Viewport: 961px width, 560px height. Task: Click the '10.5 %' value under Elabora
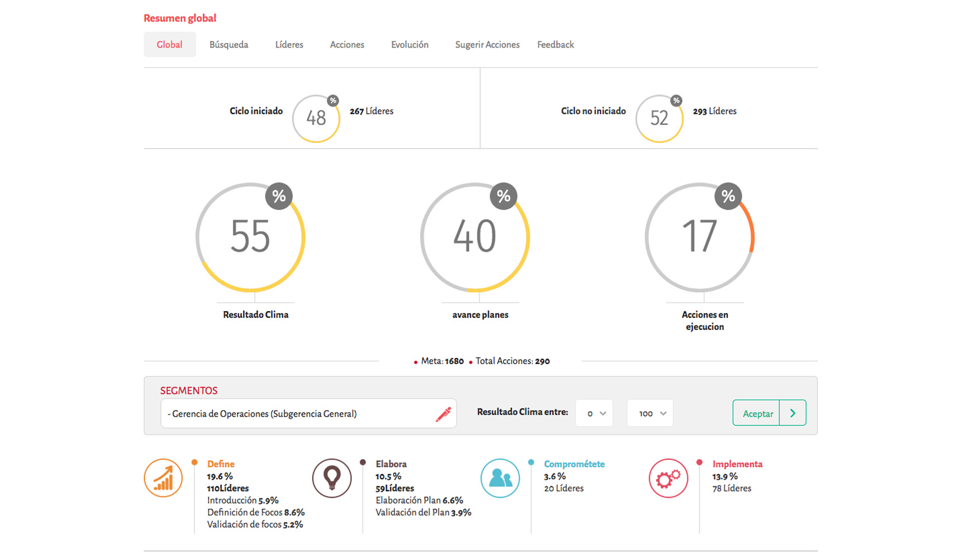click(388, 476)
